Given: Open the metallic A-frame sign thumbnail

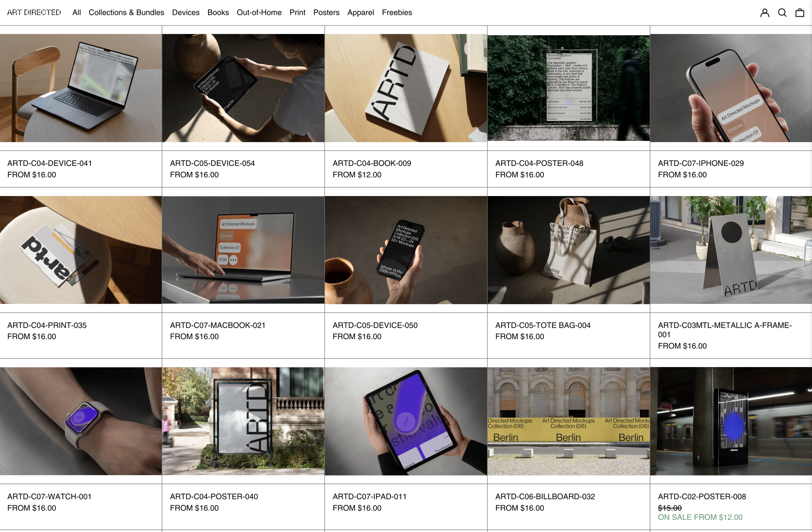Looking at the screenshot, I should pos(731,250).
